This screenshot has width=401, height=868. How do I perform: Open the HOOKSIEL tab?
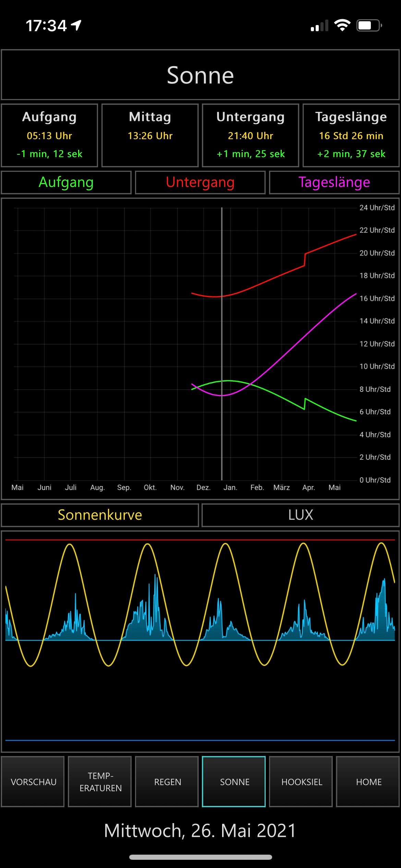301,782
